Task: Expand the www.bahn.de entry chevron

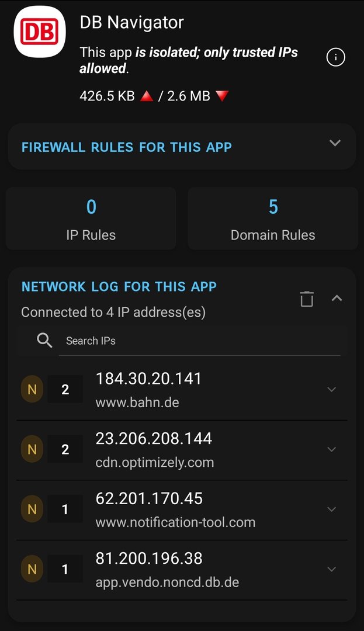Action: coord(331,390)
